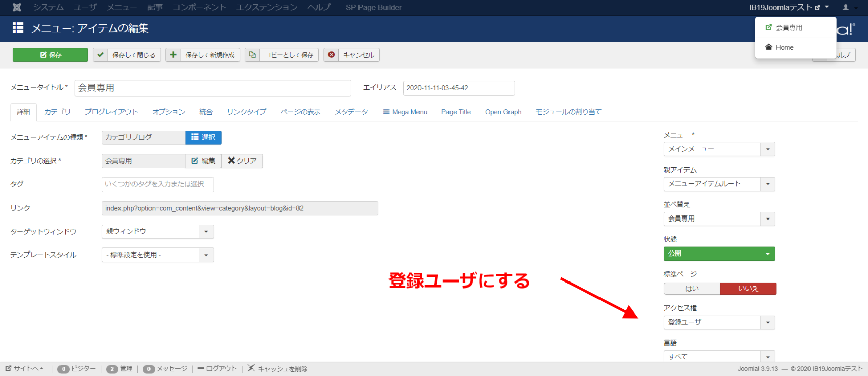Click the ログアウト link
The width and height of the screenshot is (868, 376).
tap(217, 369)
